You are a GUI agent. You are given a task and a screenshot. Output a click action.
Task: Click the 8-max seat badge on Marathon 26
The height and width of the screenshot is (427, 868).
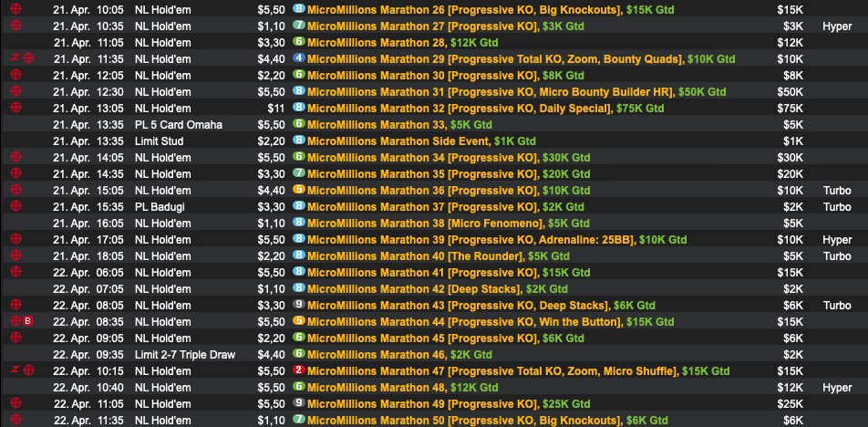299,9
